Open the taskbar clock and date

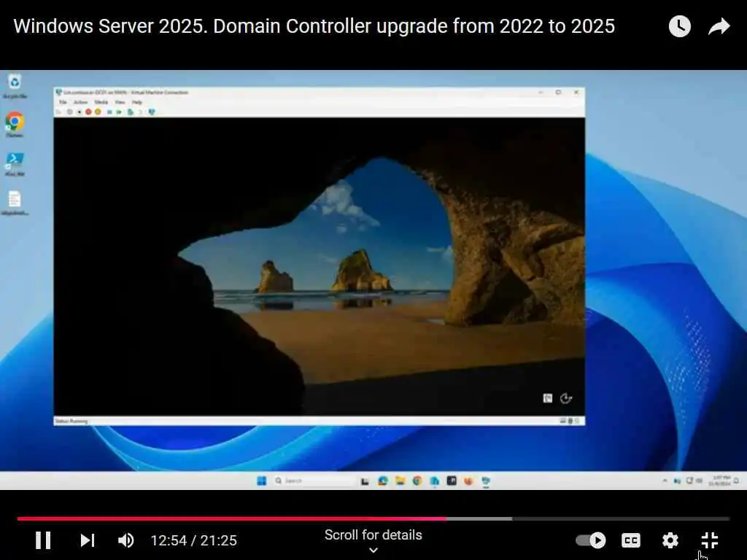pyautogui.click(x=719, y=481)
